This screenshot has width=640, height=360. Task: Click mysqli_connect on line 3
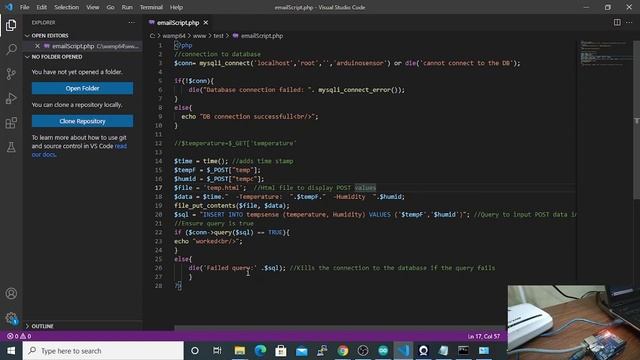coord(224,63)
